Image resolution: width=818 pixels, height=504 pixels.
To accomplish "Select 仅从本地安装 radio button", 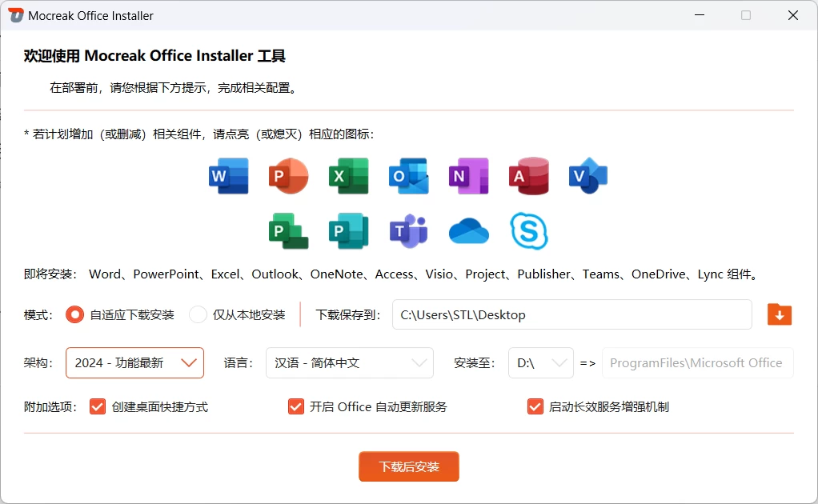I will coord(198,314).
